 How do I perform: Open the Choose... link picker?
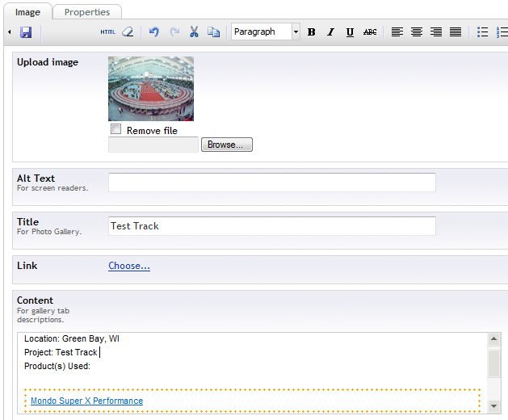point(129,266)
